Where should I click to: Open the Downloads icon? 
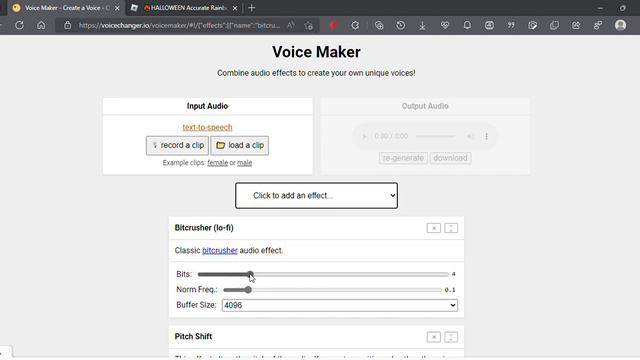click(422, 25)
